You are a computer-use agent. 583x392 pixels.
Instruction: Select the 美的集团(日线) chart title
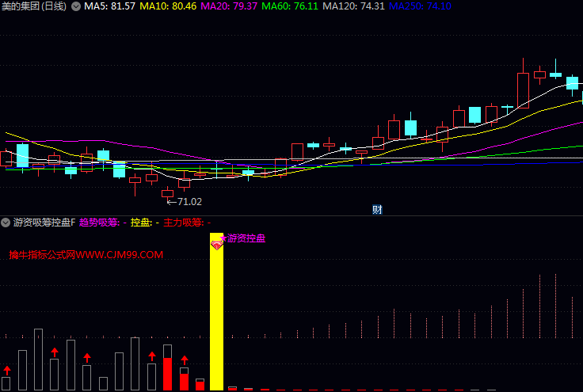point(34,6)
